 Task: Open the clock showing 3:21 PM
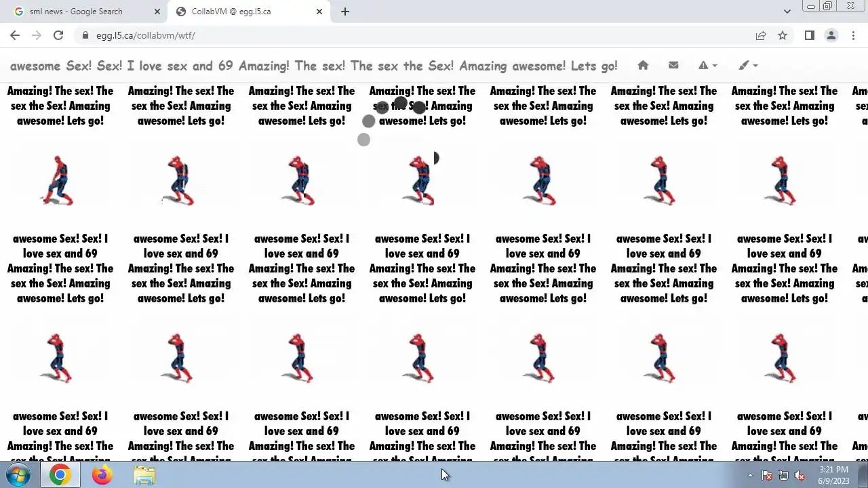click(x=833, y=475)
